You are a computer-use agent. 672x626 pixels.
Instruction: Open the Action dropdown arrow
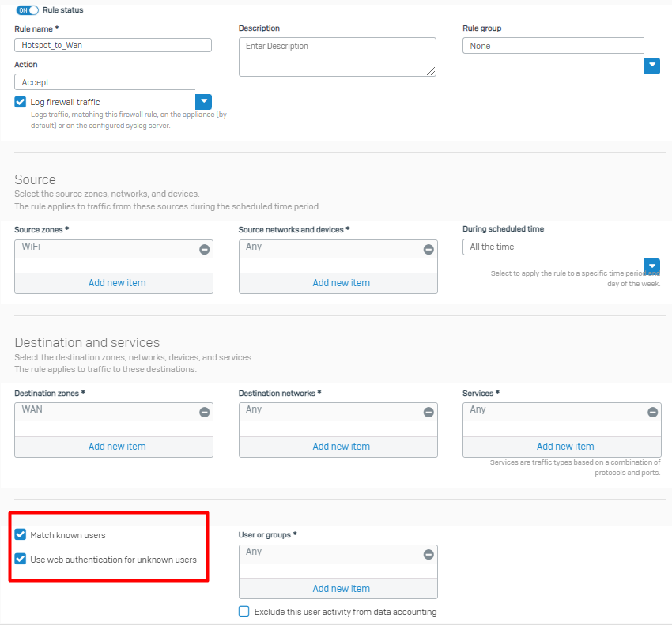[203, 101]
